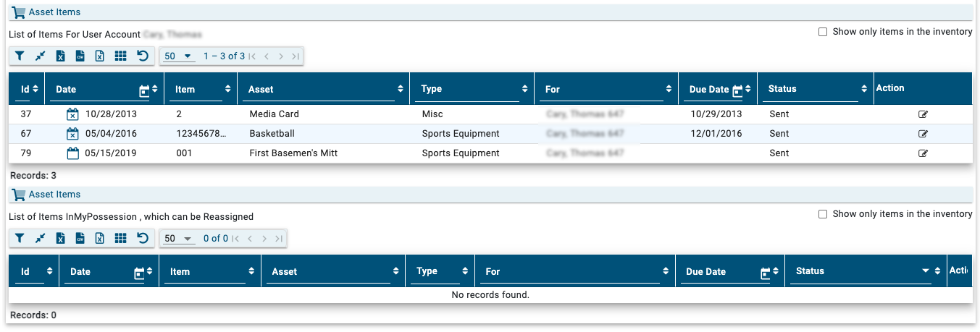This screenshot has width=980, height=332.
Task: Enable inventory-only checkbox for InMyPossession list
Action: pyautogui.click(x=822, y=214)
